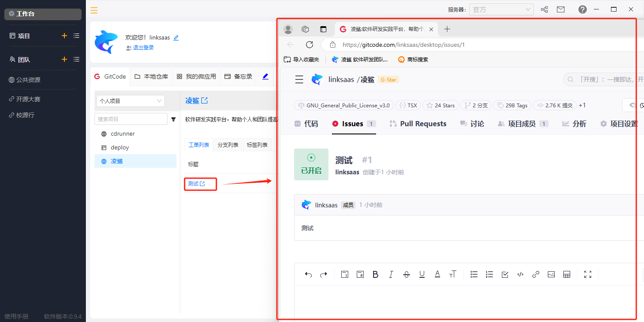Click the orange hamburger menu icon
Screen dimensions: 644x322
pyautogui.click(x=94, y=10)
